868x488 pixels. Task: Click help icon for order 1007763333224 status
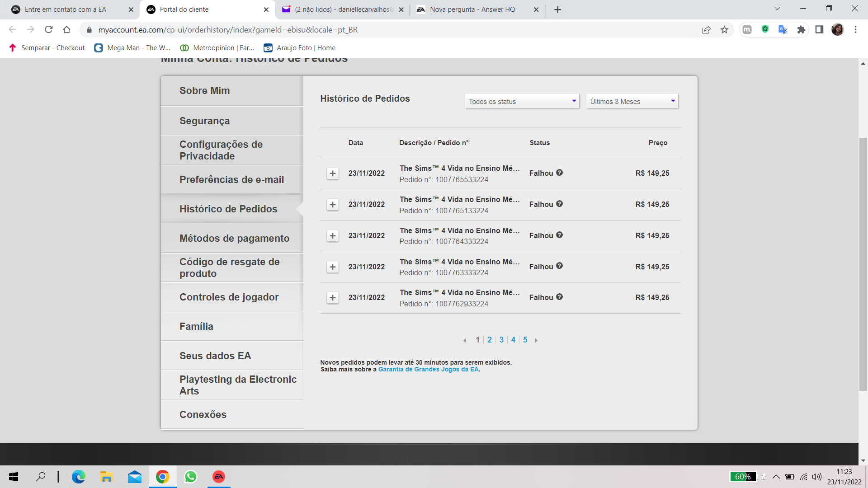point(560,266)
